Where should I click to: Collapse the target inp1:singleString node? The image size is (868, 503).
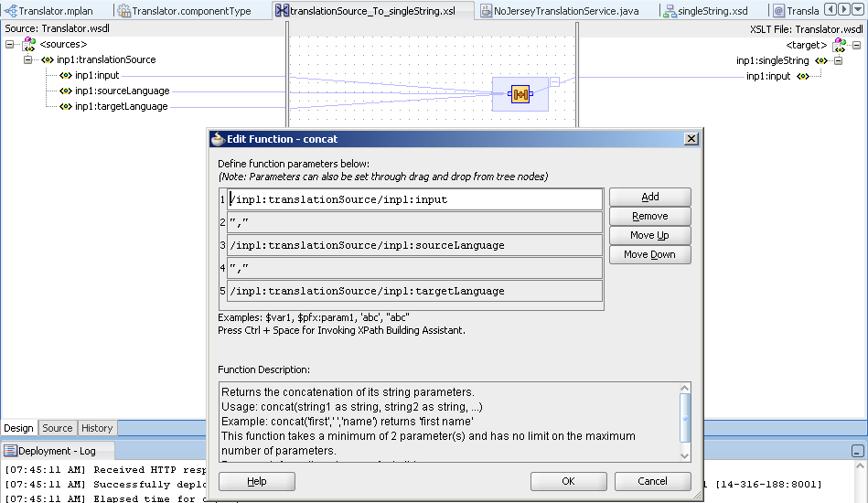839,60
